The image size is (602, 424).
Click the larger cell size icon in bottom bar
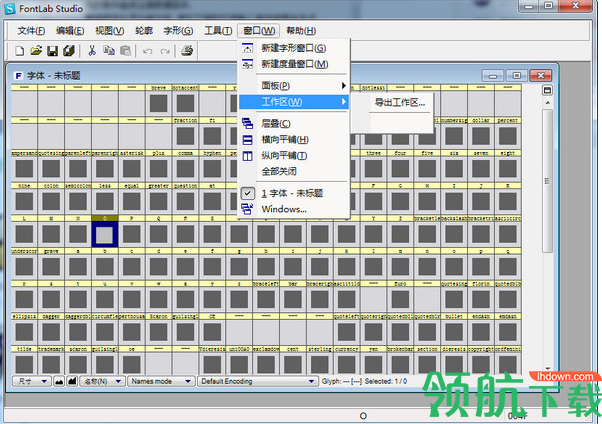click(x=72, y=381)
